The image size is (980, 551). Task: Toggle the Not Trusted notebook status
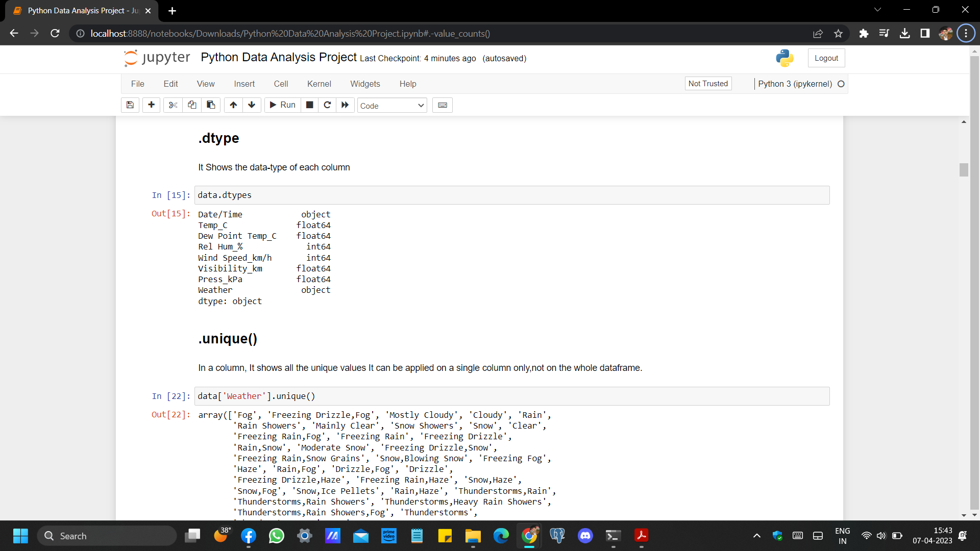pos(708,84)
